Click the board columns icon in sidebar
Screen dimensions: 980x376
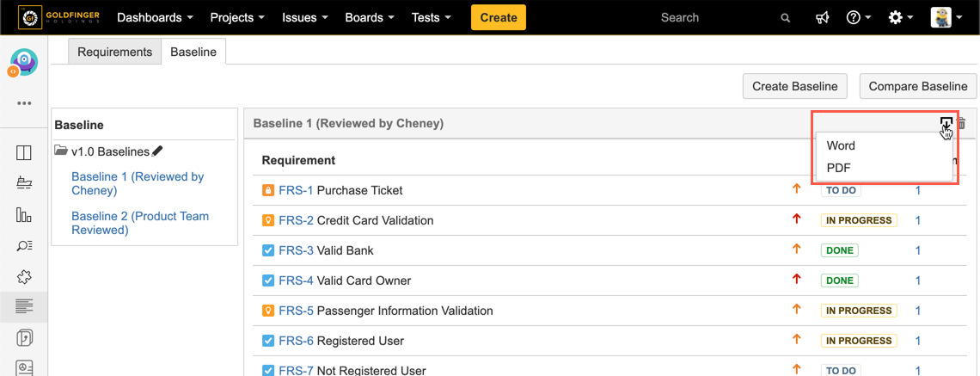point(24,153)
